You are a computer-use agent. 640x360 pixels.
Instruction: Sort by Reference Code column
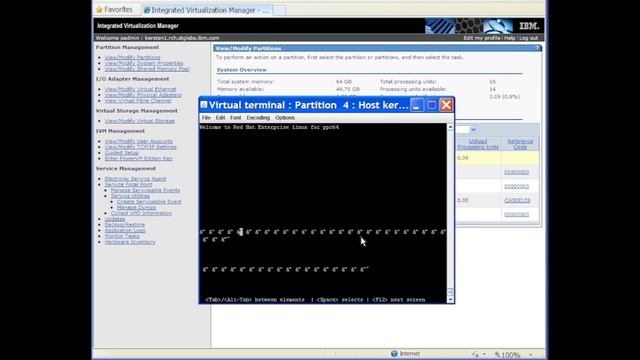coord(520,144)
